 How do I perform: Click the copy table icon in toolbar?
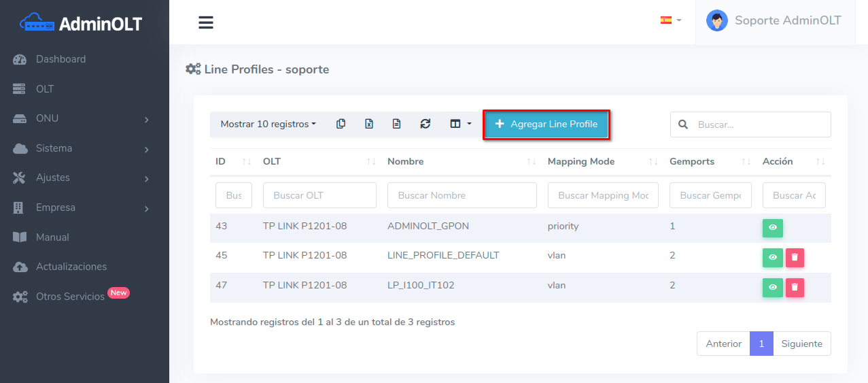(x=341, y=124)
